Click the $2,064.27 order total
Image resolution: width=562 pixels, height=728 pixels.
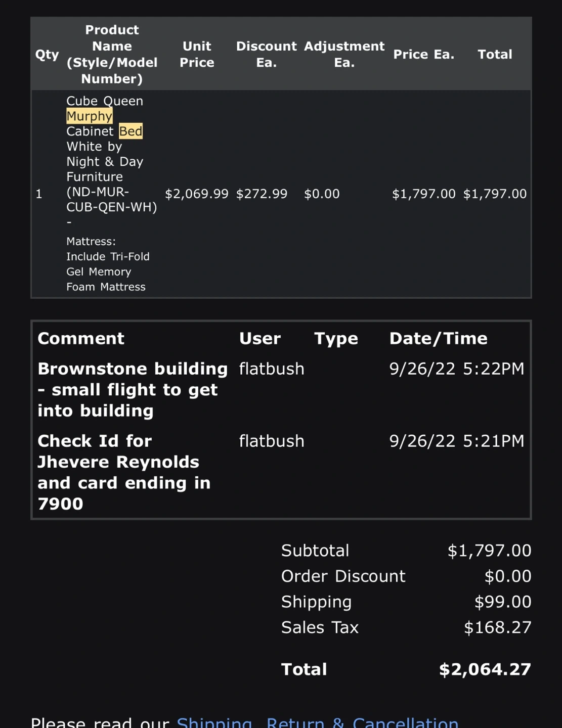click(x=485, y=670)
